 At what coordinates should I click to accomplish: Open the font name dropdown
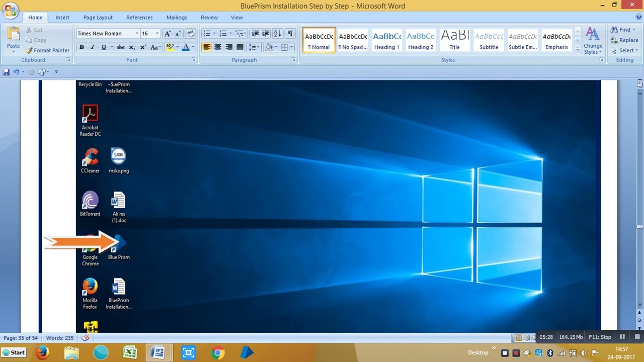point(136,33)
